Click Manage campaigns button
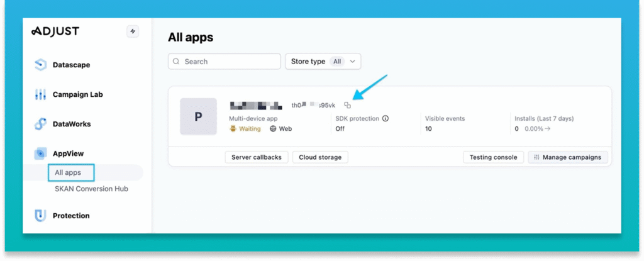This screenshot has width=644, height=261. coord(568,157)
